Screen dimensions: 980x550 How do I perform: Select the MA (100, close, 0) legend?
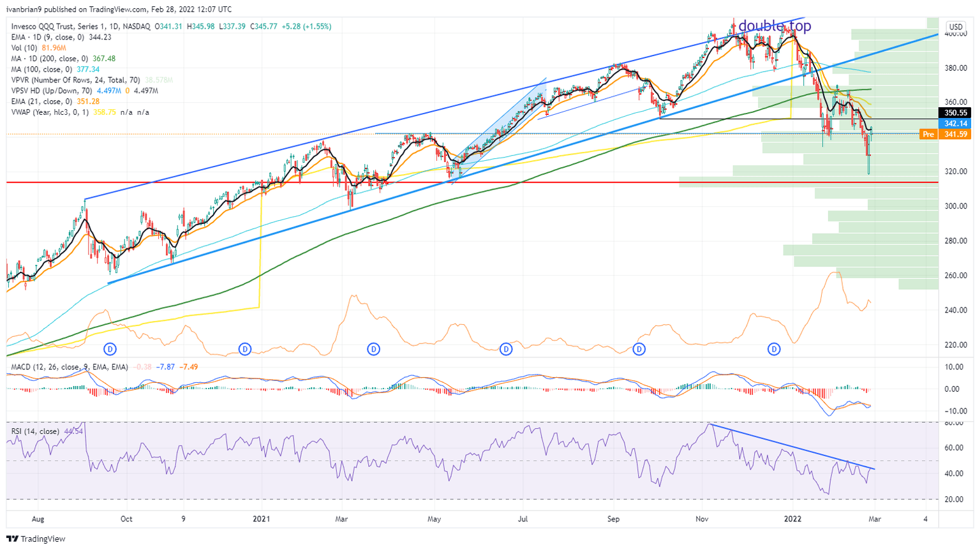click(41, 70)
